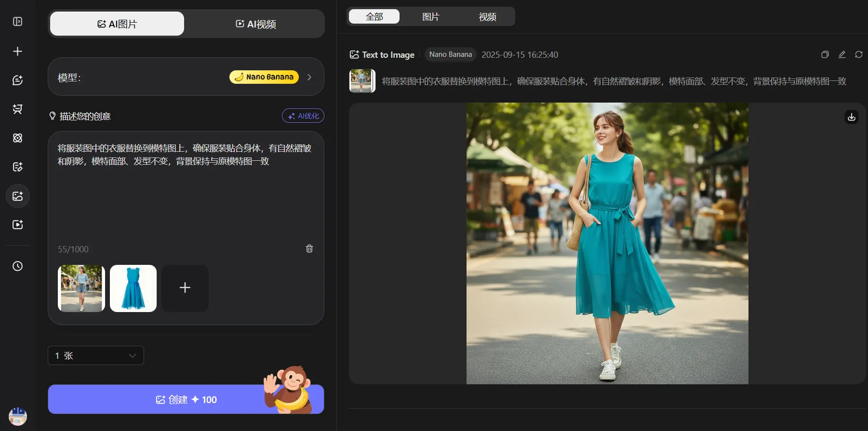This screenshot has width=868, height=431.
Task: Select the AI image generation sidebar icon
Action: click(18, 196)
